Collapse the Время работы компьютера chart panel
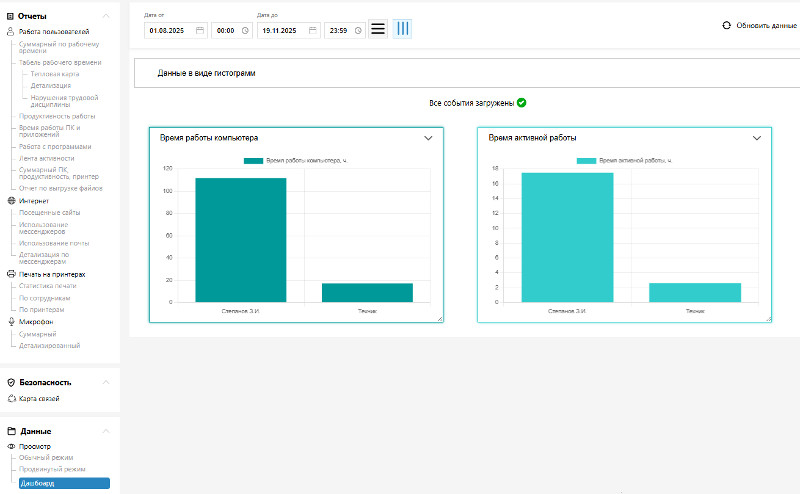 click(x=429, y=138)
